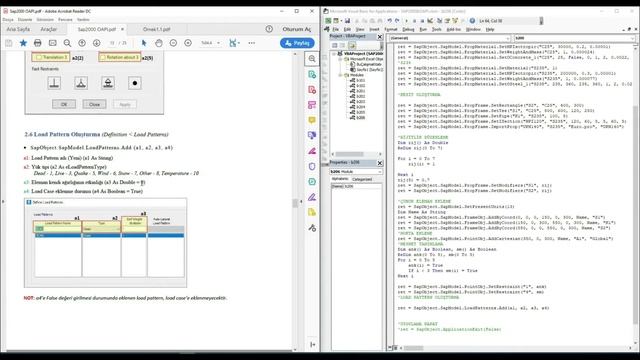Zoom in with the plus circle icon

point(188,43)
